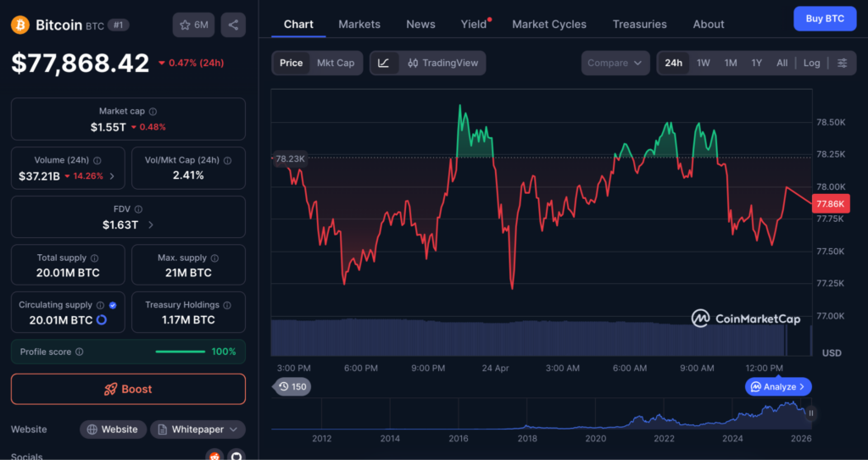
Task: Click the history clock icon labeled 150
Action: tap(292, 386)
